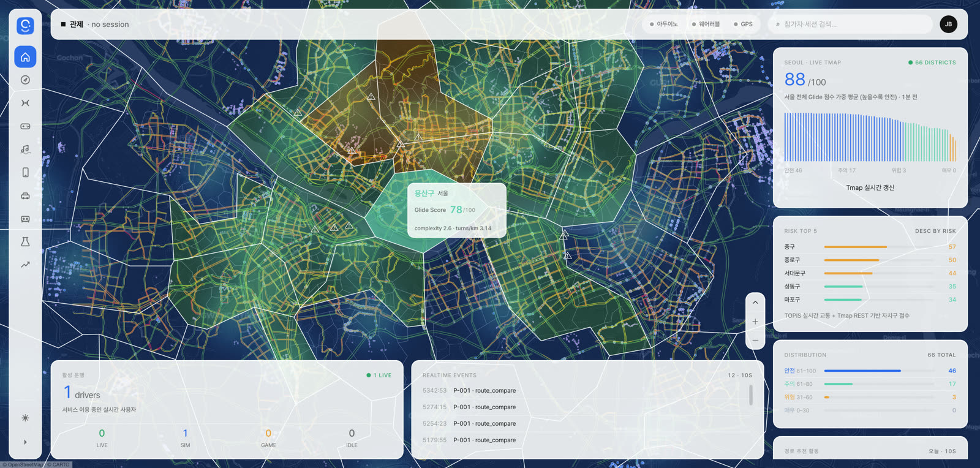Collapse map controls with up chevron

[x=755, y=303]
